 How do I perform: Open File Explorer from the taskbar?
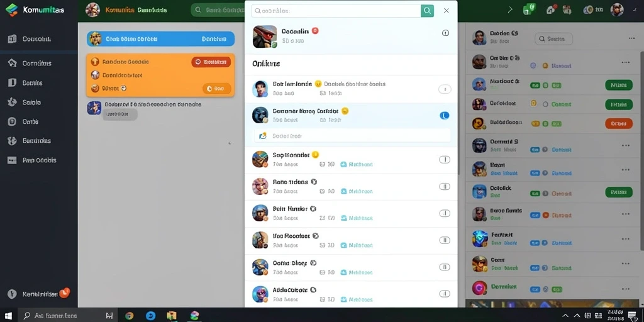[x=172, y=316]
